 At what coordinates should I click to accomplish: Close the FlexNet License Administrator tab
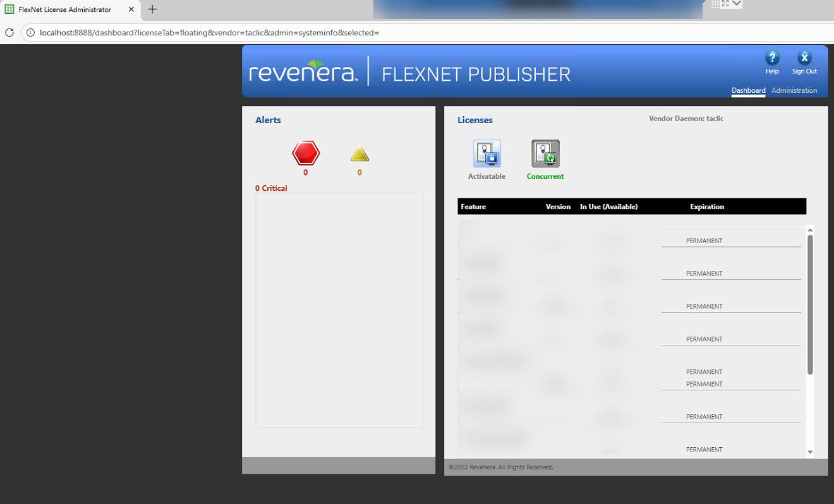pos(131,9)
